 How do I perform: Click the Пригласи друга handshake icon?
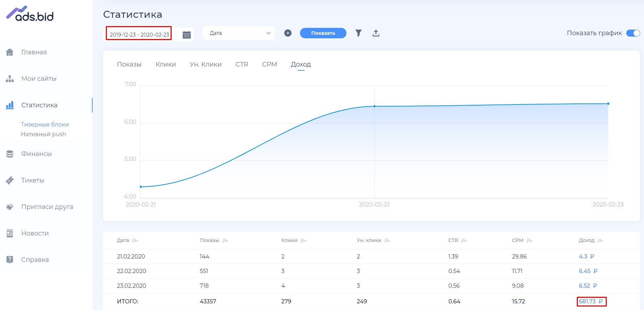pos(10,207)
